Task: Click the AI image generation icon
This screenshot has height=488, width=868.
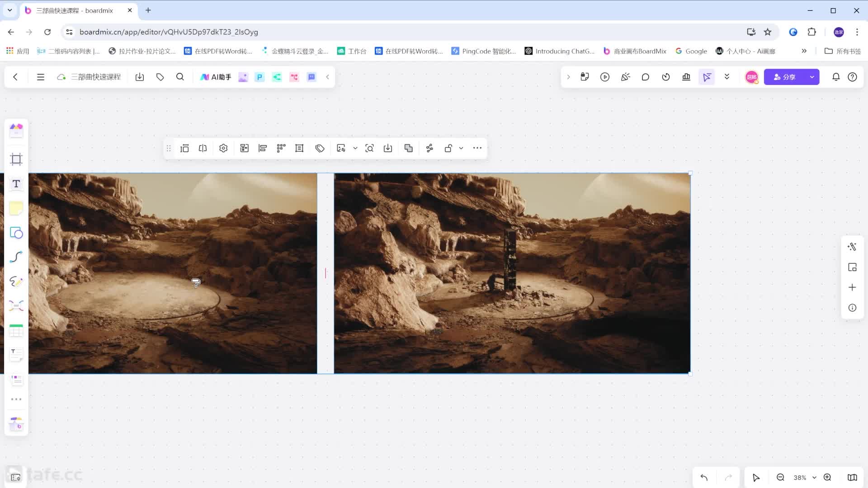Action: [x=243, y=77]
